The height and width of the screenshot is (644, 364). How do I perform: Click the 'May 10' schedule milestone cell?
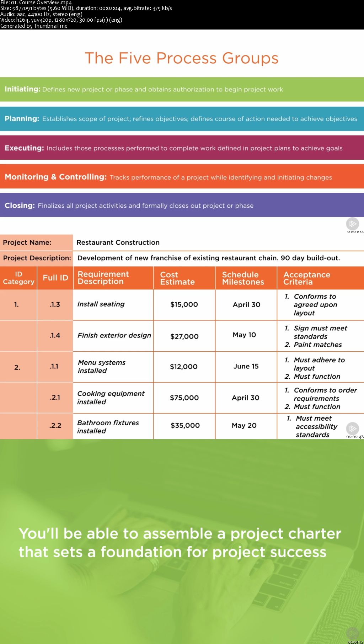(246, 335)
